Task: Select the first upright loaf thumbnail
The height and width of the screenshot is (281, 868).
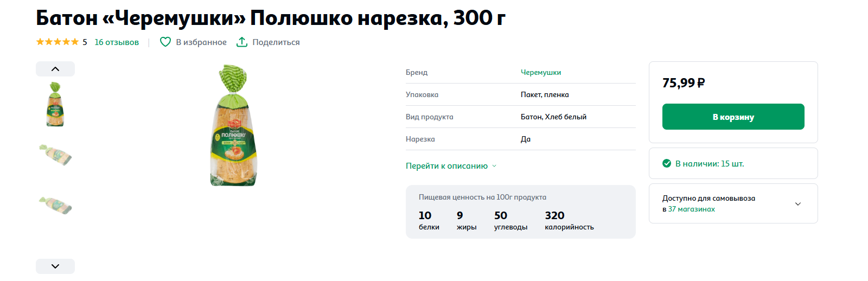Action: (x=55, y=104)
